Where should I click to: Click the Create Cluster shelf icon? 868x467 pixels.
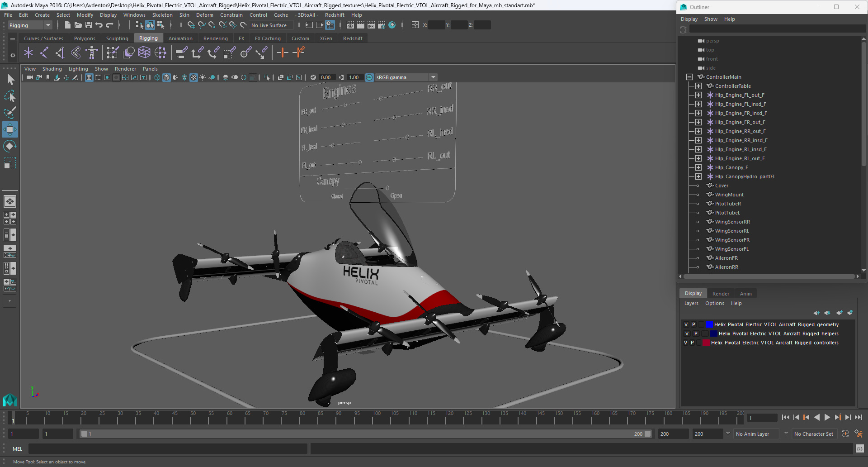pos(160,53)
